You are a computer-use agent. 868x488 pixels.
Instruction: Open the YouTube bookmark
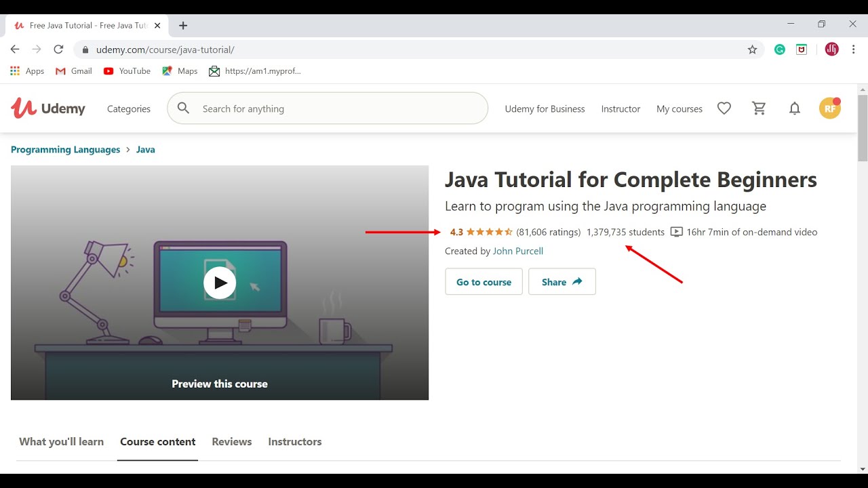(127, 71)
